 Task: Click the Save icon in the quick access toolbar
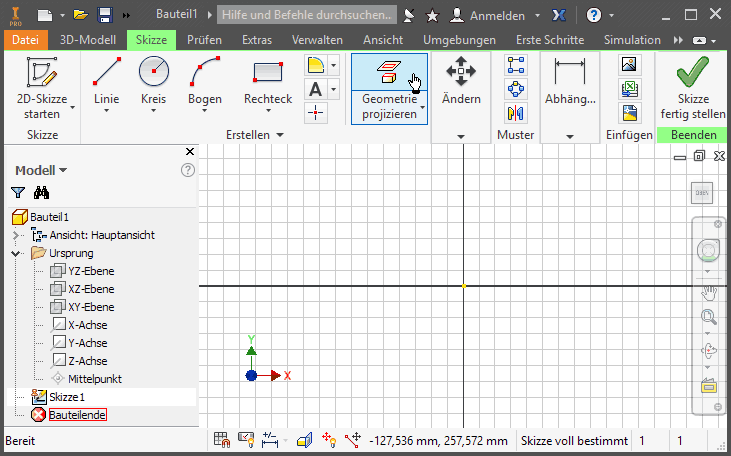pos(104,15)
